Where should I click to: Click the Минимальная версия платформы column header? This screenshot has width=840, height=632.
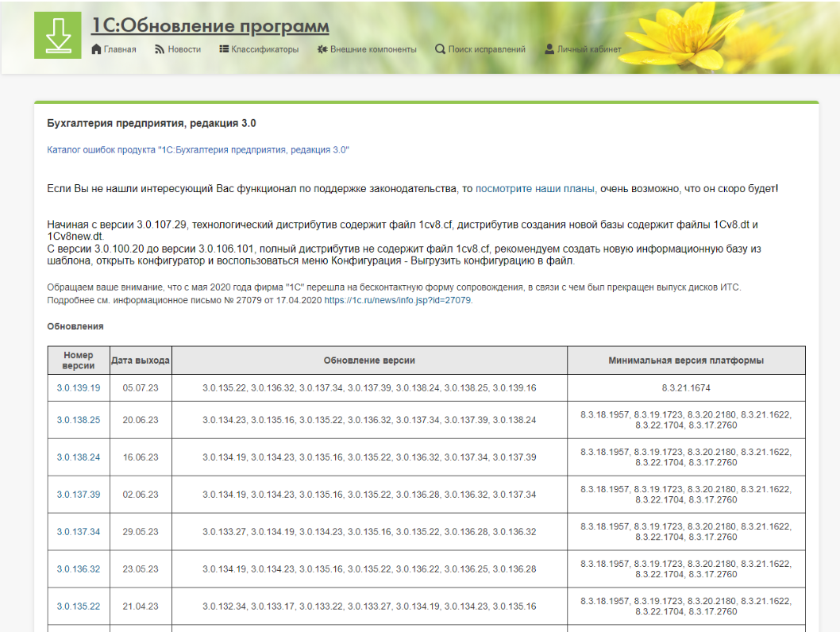(686, 360)
